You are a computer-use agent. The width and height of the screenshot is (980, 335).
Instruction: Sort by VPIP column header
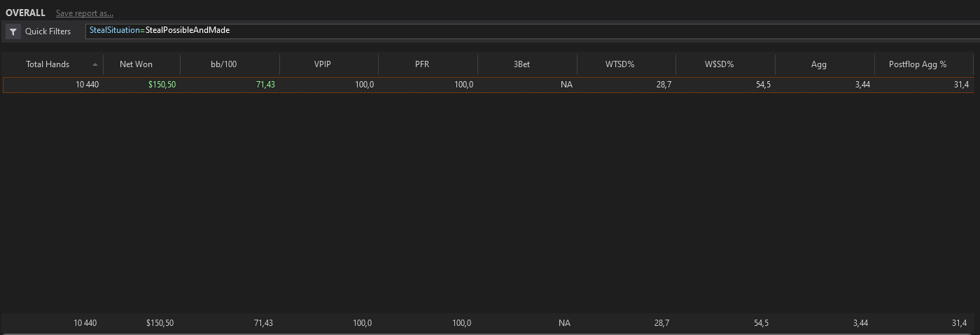[329, 64]
